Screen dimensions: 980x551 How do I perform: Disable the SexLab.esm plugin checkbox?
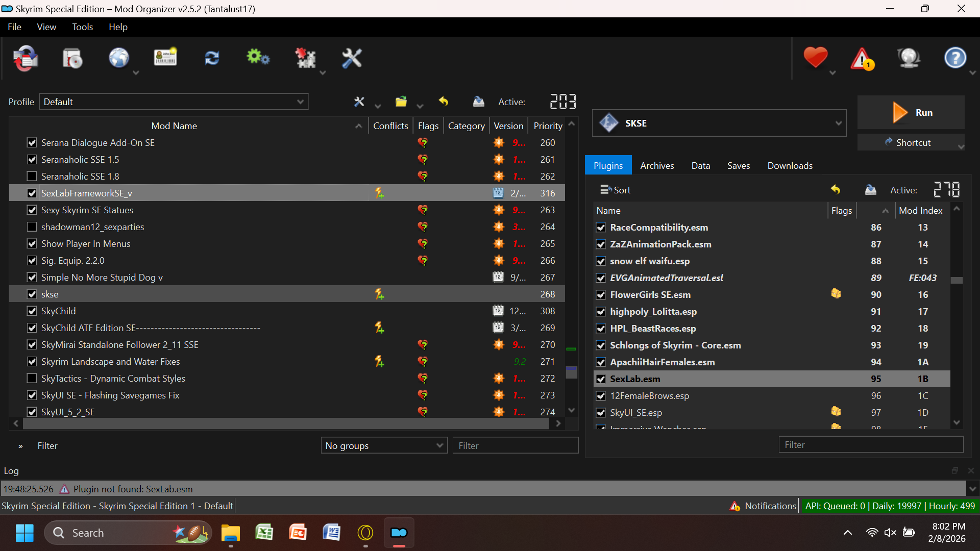coord(601,379)
